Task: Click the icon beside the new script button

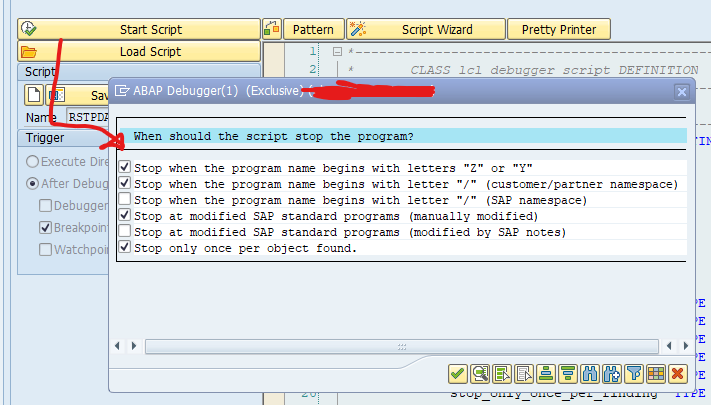Action: pos(56,94)
